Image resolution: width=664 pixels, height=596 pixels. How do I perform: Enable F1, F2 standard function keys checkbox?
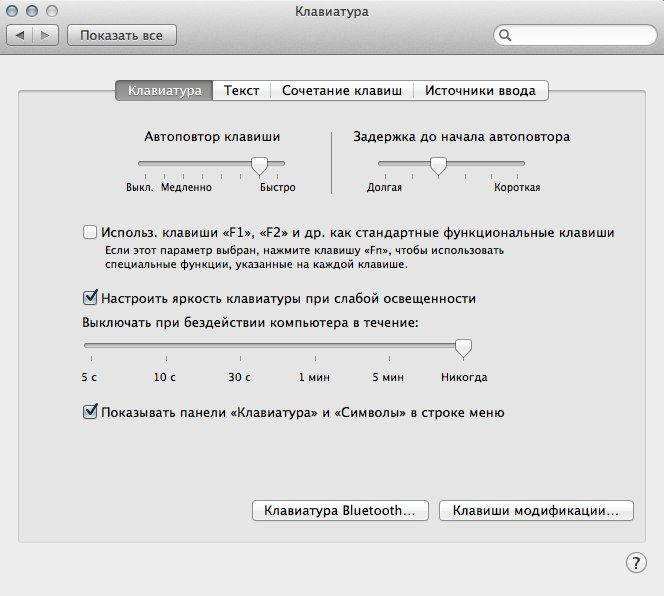[x=91, y=232]
